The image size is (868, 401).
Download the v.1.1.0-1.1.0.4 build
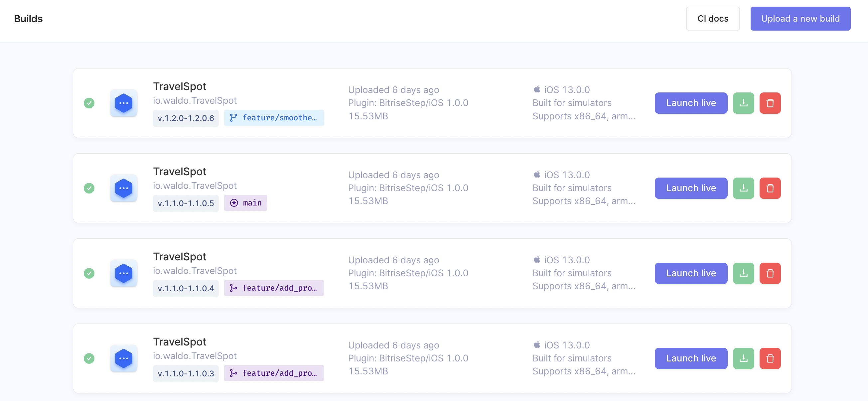point(743,273)
